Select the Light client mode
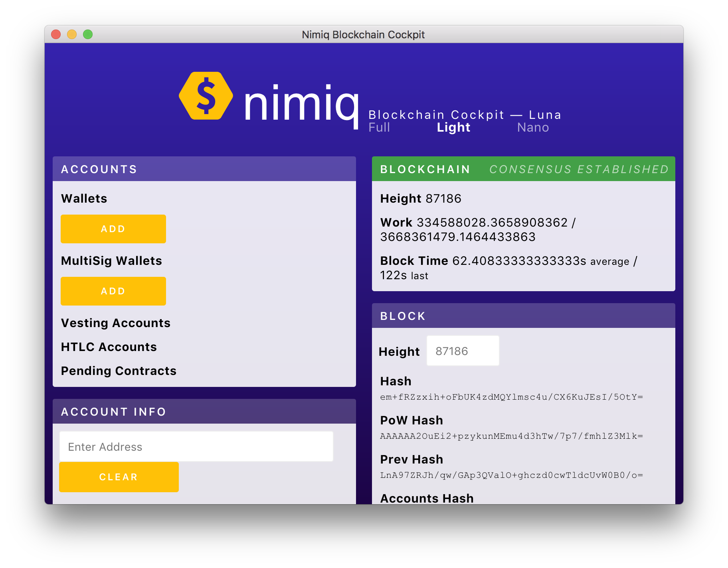 [454, 128]
